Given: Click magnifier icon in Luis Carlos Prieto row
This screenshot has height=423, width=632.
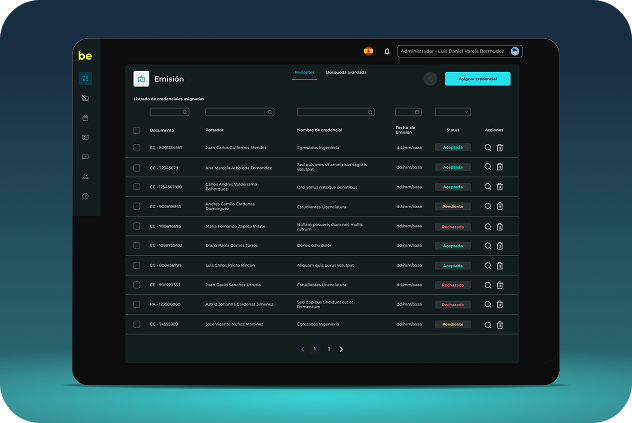Looking at the screenshot, I should click(488, 266).
